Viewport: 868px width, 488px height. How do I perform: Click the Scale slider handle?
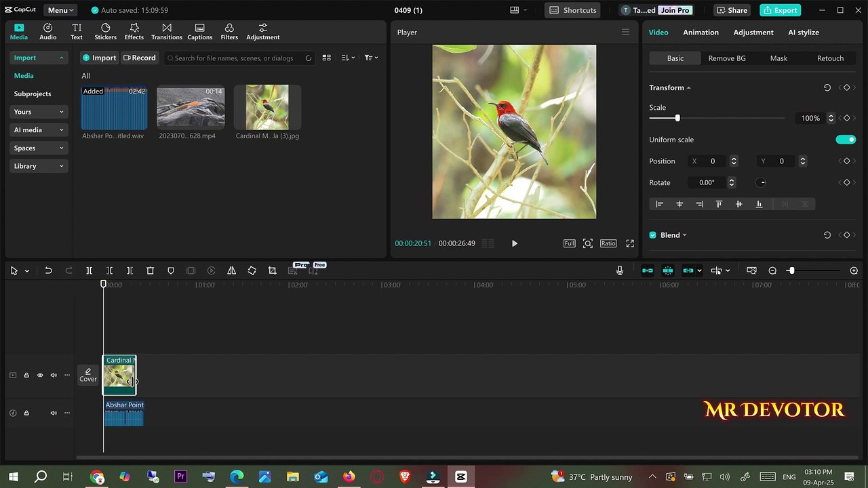pos(677,118)
